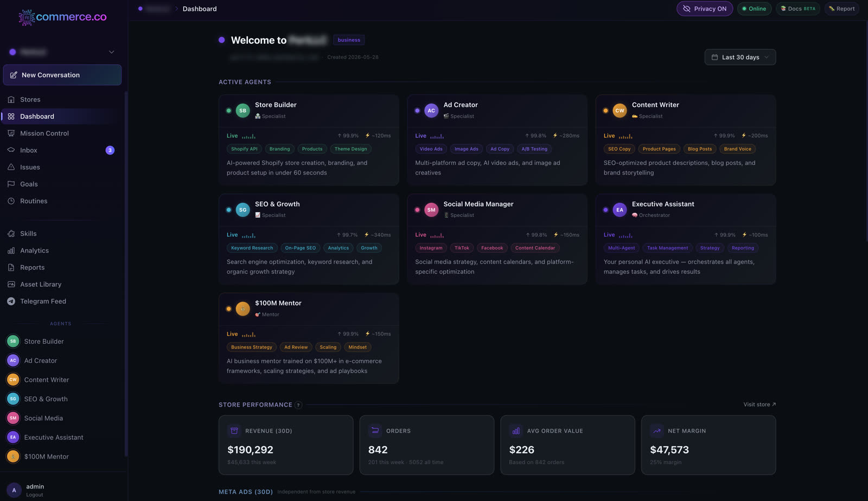Follow the Visit store link
868x501 pixels.
click(x=759, y=404)
